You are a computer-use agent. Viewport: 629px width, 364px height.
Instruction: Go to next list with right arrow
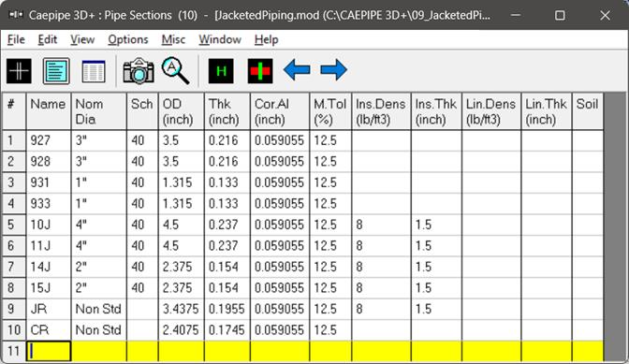point(334,70)
